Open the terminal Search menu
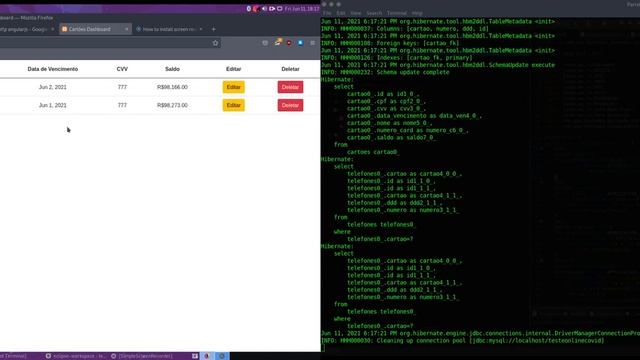This screenshot has height=360, width=640. pos(374,13)
